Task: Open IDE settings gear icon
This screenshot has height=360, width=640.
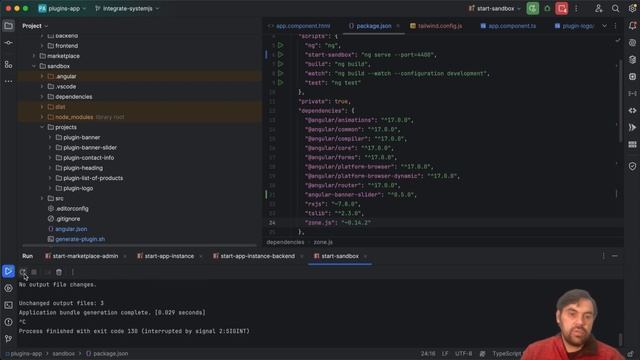Action: click(632, 9)
